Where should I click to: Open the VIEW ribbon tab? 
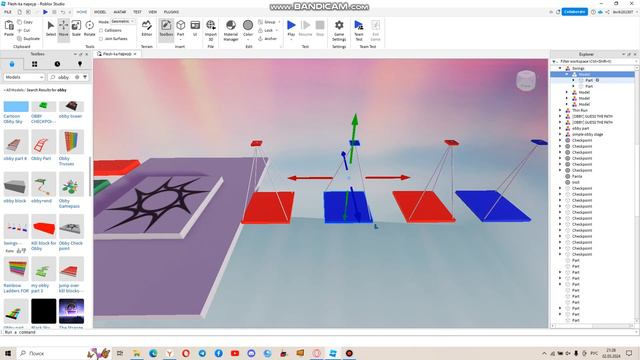(x=153, y=12)
